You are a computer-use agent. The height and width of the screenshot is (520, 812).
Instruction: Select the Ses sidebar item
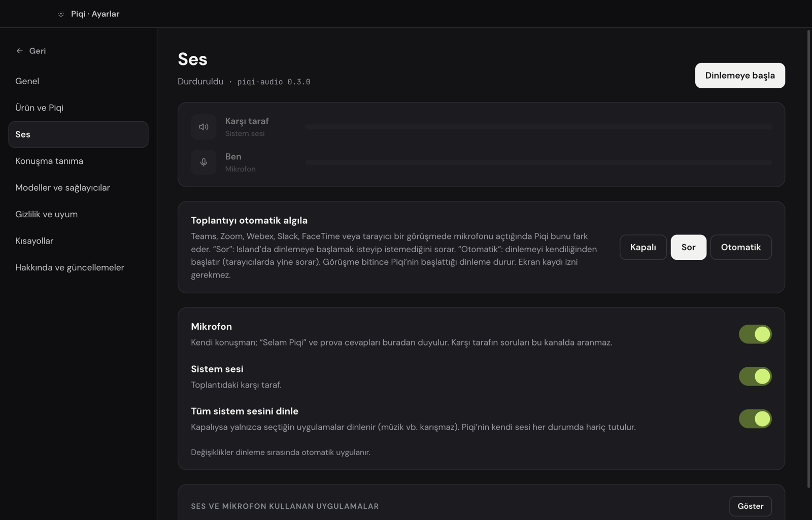pyautogui.click(x=78, y=134)
